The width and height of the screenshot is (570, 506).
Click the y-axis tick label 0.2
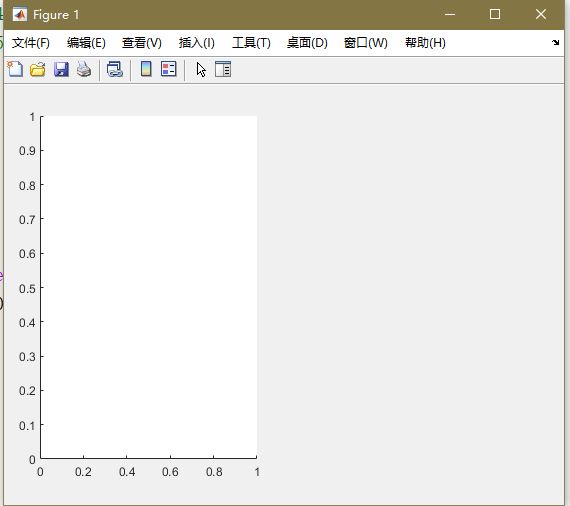[27, 391]
